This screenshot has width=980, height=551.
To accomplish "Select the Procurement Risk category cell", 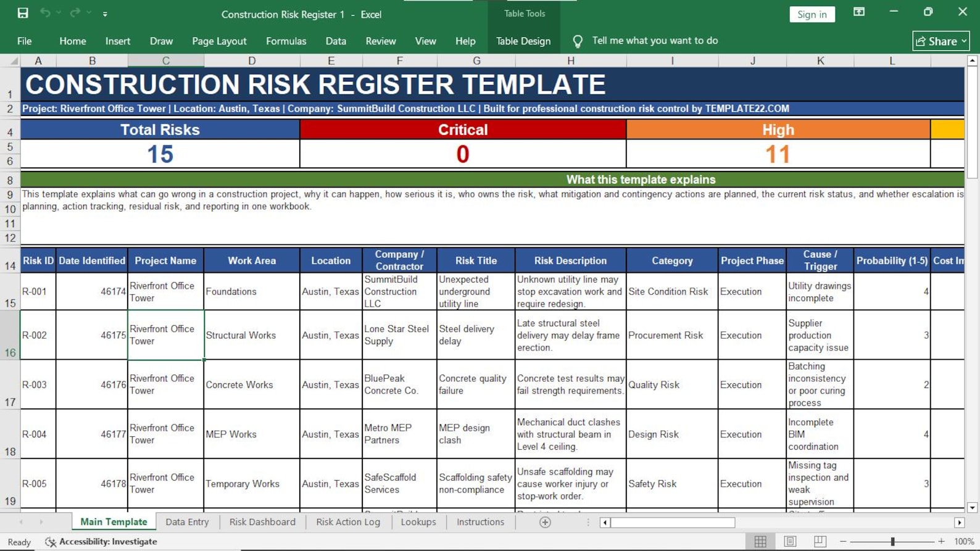I will click(x=672, y=335).
